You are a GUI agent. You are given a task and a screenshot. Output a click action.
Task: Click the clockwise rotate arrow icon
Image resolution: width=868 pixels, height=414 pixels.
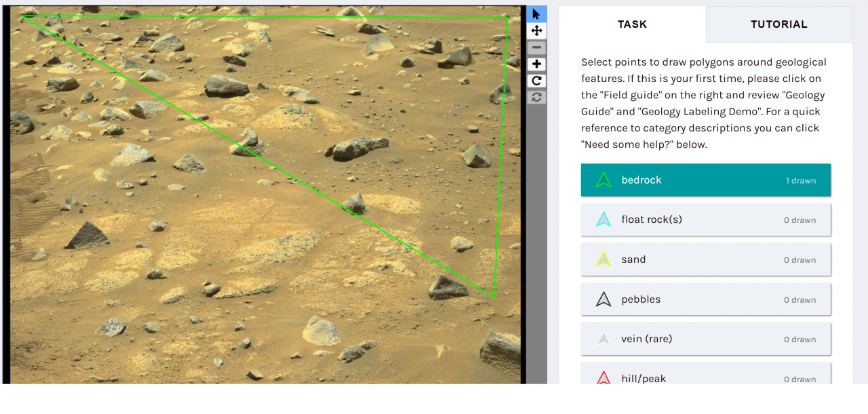tap(536, 81)
